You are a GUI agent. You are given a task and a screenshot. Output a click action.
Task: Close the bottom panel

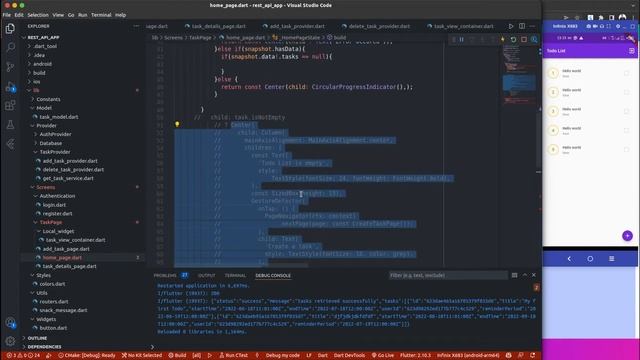[x=533, y=275]
